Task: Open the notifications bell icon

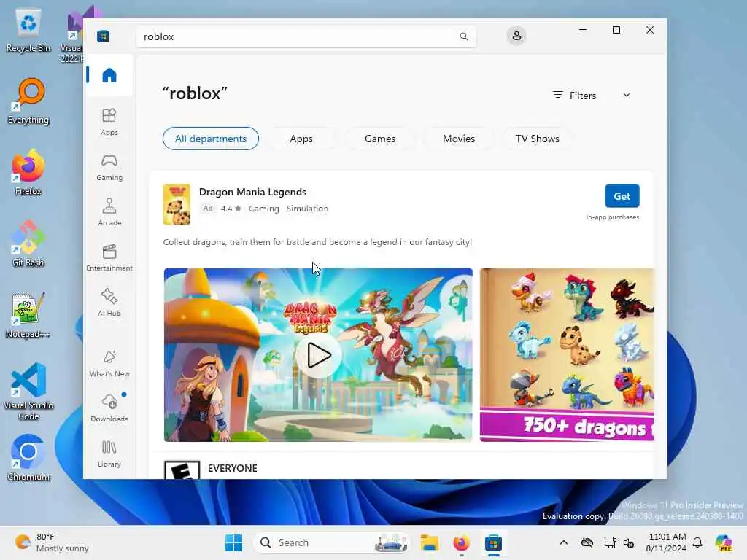Action: coord(697,542)
